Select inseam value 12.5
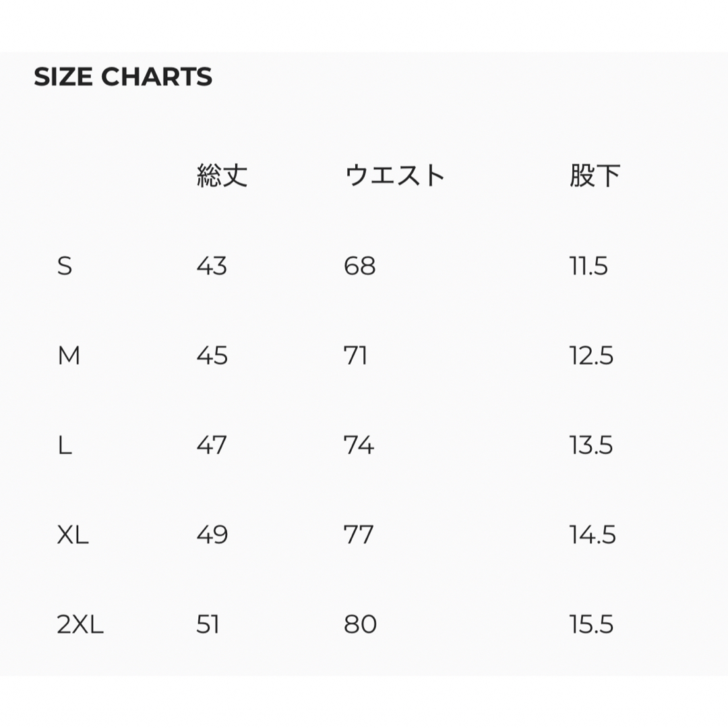Viewport: 728px width, 728px height. tap(592, 356)
